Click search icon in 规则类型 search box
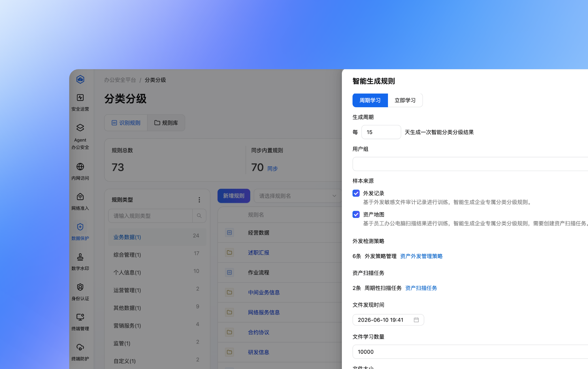This screenshot has width=588, height=369. click(199, 216)
